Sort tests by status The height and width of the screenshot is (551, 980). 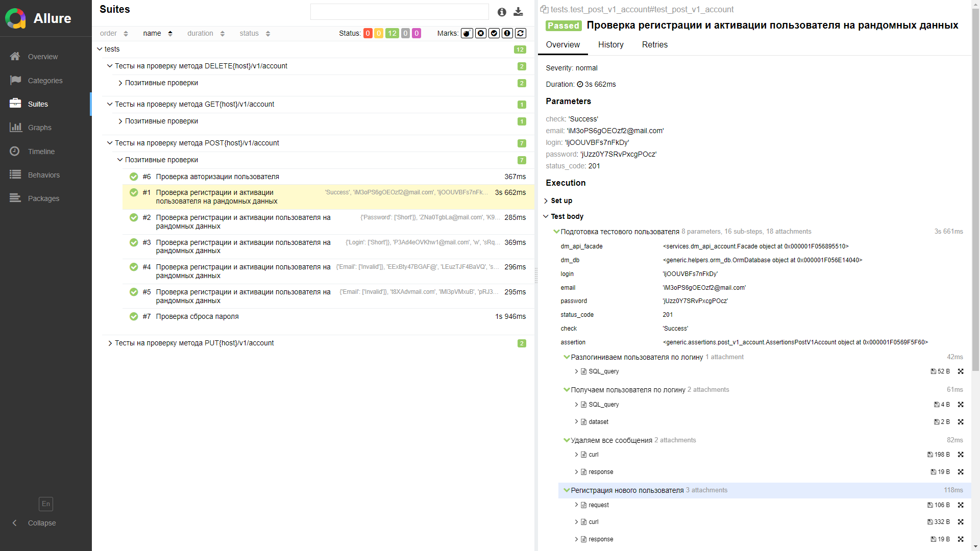(255, 33)
